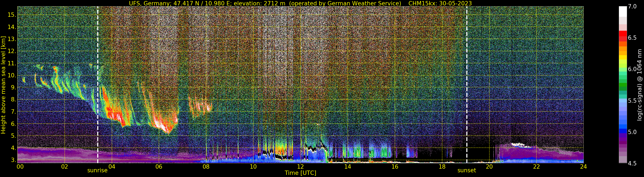Click the white region at top of colorbar
The image size is (644, 177).
(x=623, y=11)
